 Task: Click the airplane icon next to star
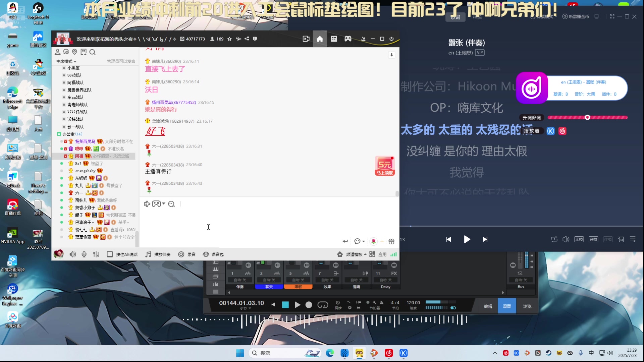[238, 39]
